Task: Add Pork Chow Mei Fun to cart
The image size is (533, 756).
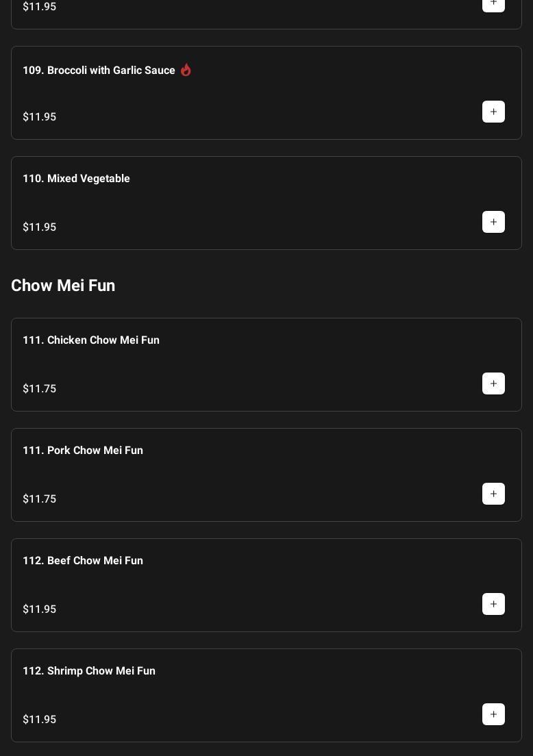Action: [x=493, y=494]
